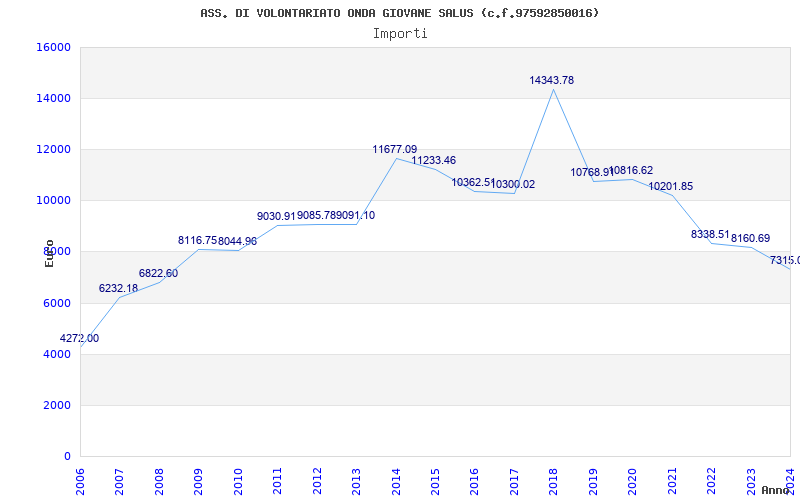Click the Euro y-axis label

coord(49,254)
